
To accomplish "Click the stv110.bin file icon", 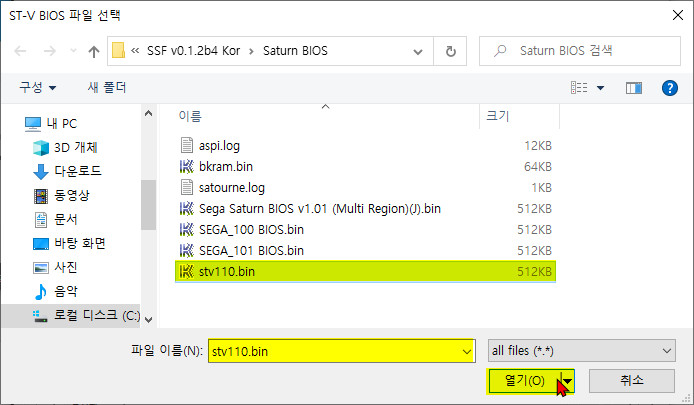I will point(187,271).
